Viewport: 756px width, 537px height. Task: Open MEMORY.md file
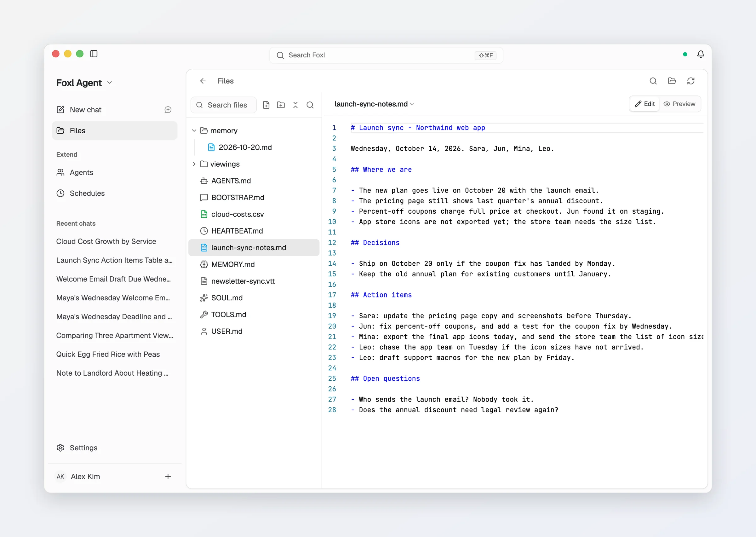[254, 264]
